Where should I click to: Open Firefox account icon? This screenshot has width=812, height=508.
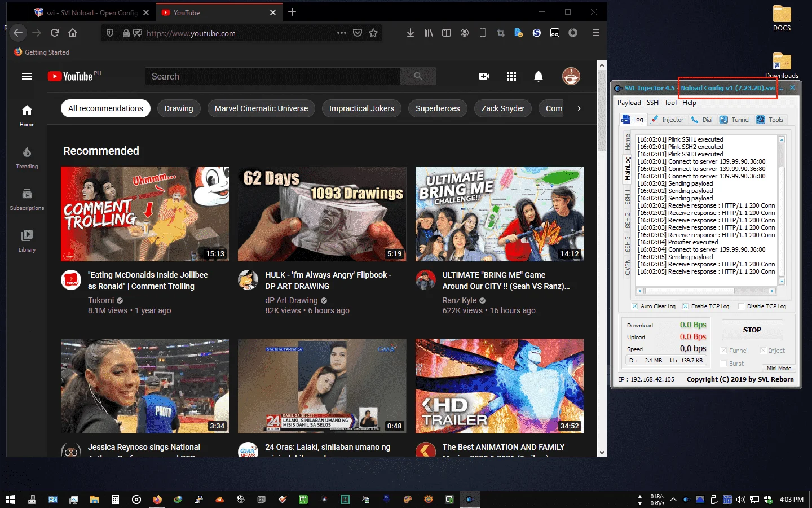click(x=465, y=33)
